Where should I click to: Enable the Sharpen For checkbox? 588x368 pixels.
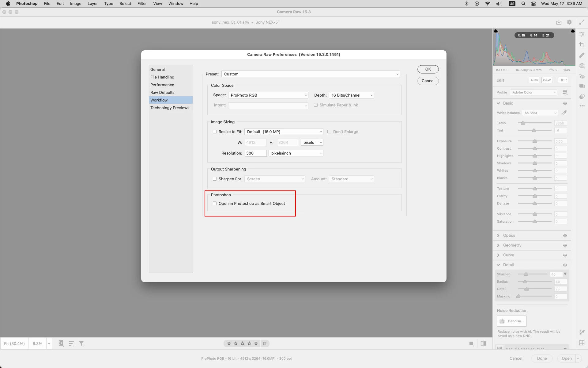point(215,179)
